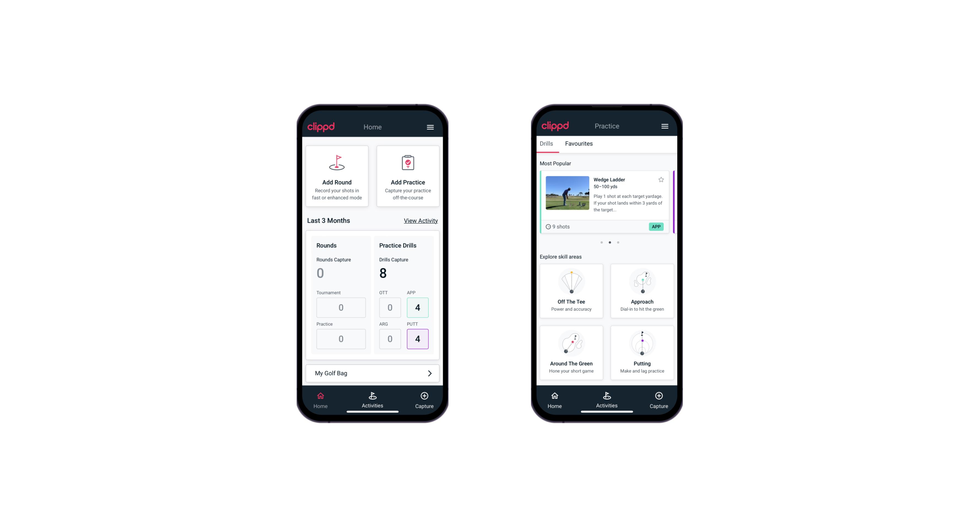Screen dimensions: 980x527
Task: Tap View Activity link on Home screen
Action: click(421, 221)
